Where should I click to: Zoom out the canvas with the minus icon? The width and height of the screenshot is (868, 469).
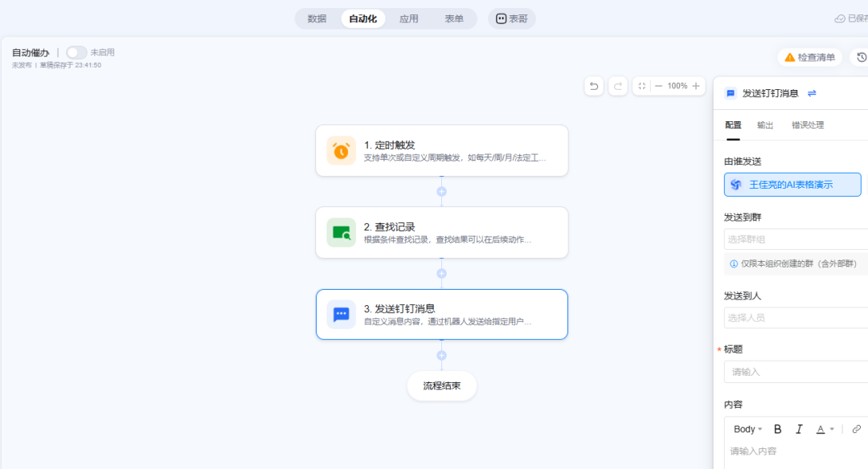pos(658,86)
